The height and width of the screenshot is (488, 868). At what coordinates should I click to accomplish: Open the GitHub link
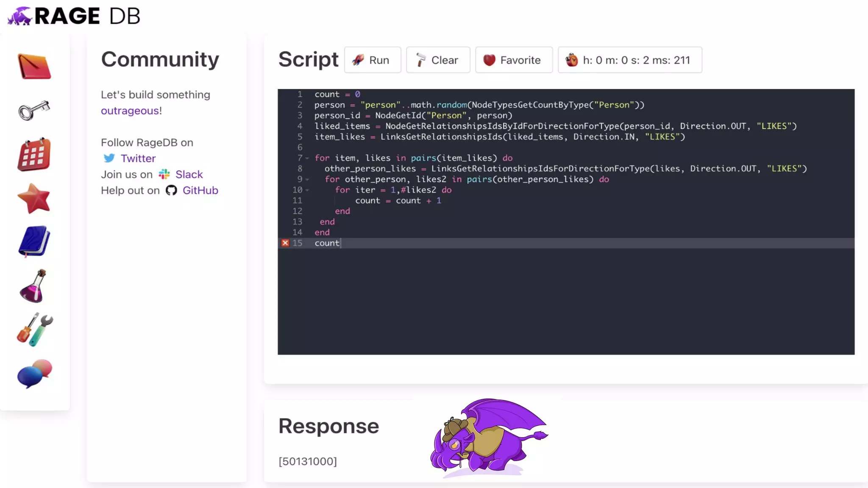[200, 191]
